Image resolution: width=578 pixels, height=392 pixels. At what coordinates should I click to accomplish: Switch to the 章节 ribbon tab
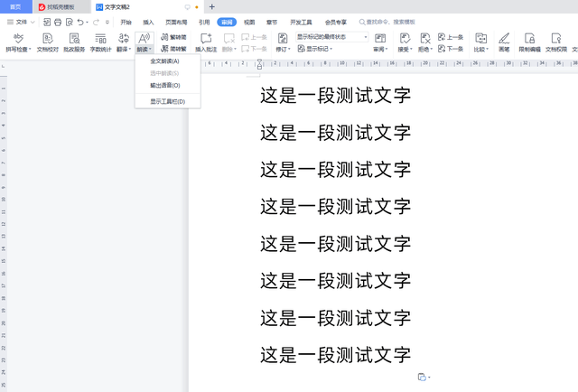[x=272, y=22]
